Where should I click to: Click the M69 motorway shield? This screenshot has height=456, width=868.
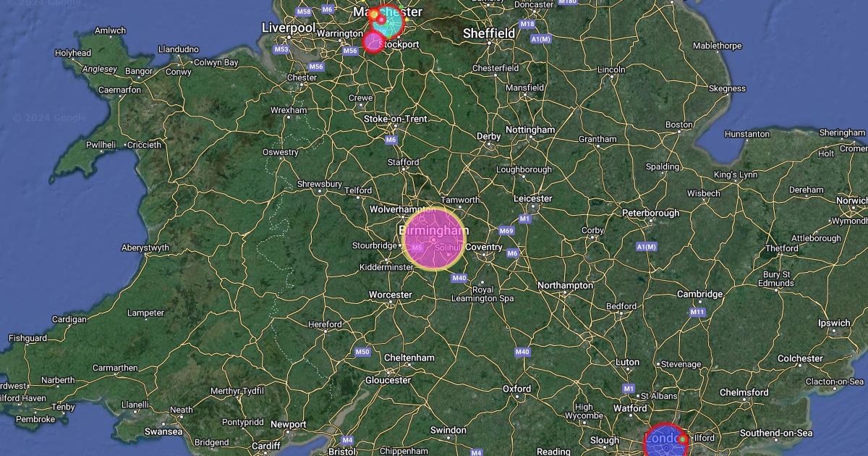(506, 231)
